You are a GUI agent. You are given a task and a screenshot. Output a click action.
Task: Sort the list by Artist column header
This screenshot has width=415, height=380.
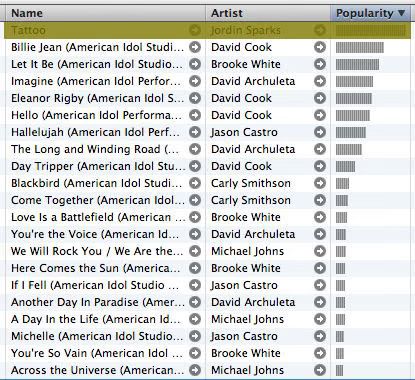point(268,13)
